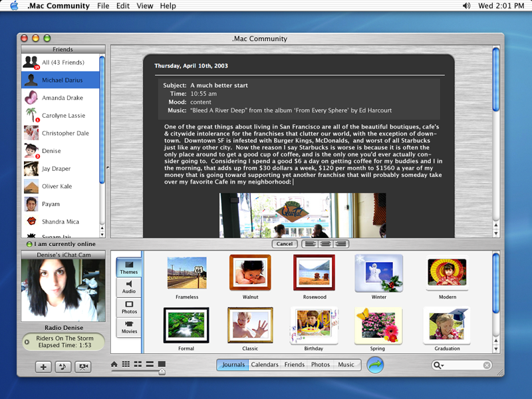
Task: Choose the Walnut theme
Action: tap(250, 273)
